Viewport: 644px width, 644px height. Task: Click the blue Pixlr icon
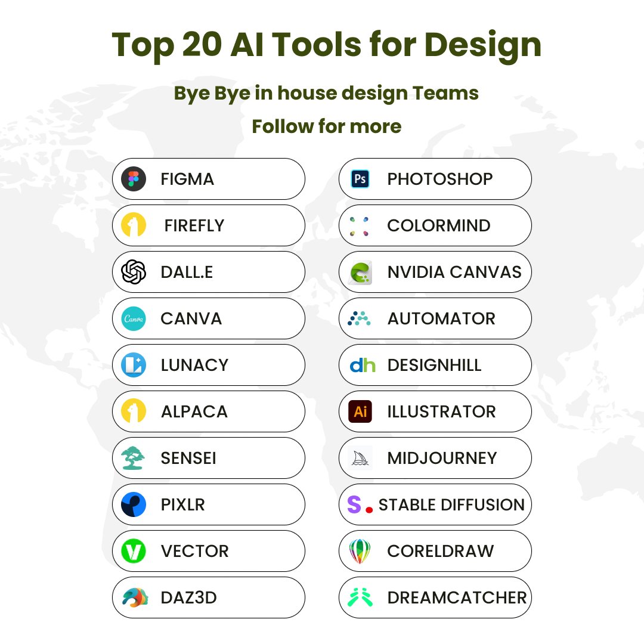(134, 504)
